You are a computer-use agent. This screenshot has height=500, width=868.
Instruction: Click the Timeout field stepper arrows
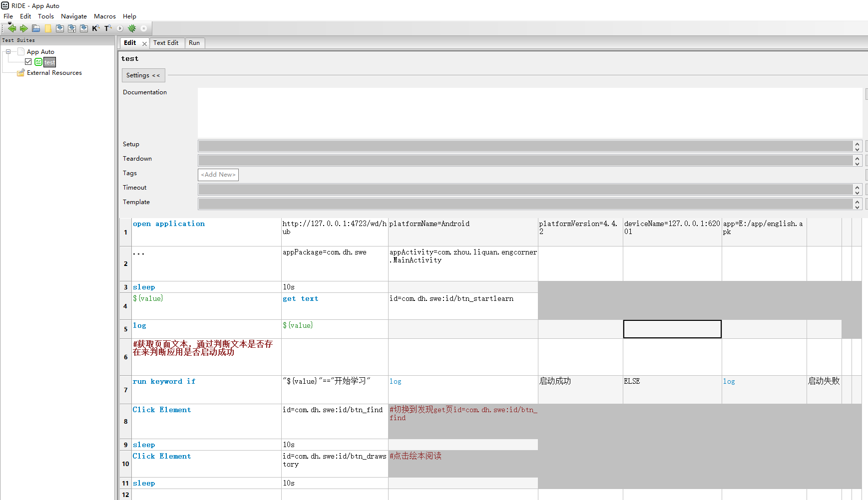point(858,190)
